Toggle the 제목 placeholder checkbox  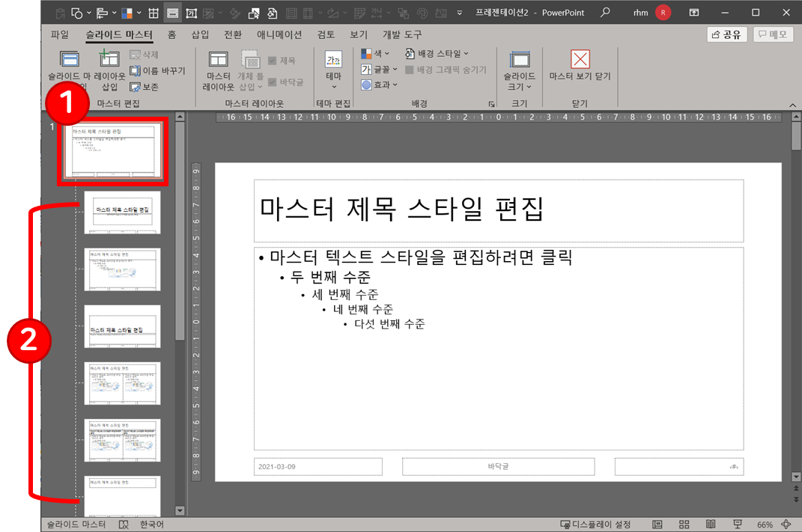pos(273,59)
